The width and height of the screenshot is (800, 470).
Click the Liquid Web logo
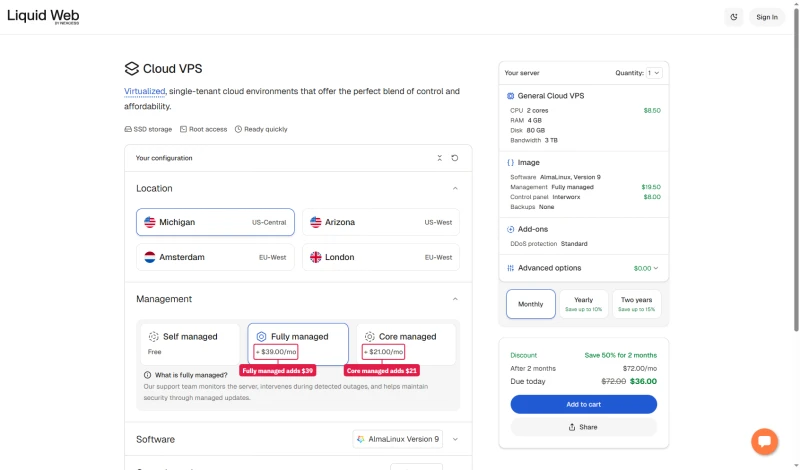click(x=43, y=16)
